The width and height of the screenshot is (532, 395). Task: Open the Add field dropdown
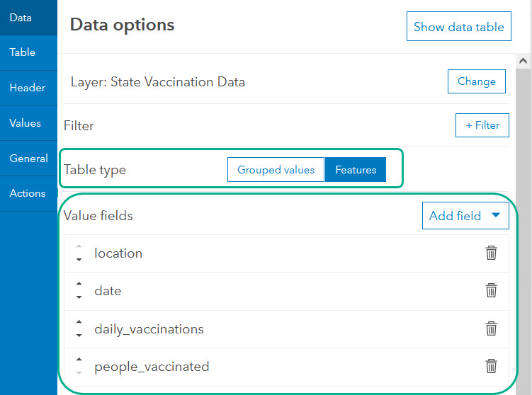[x=465, y=216]
